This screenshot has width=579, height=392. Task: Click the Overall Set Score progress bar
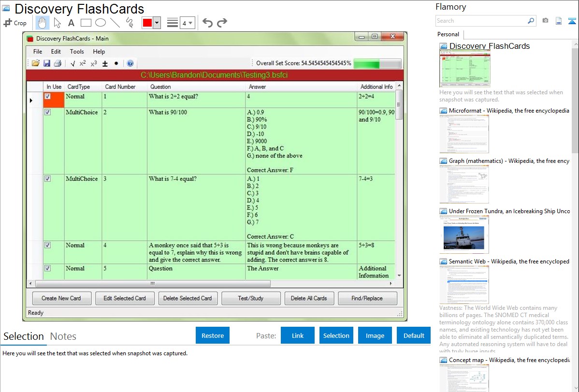pos(377,63)
